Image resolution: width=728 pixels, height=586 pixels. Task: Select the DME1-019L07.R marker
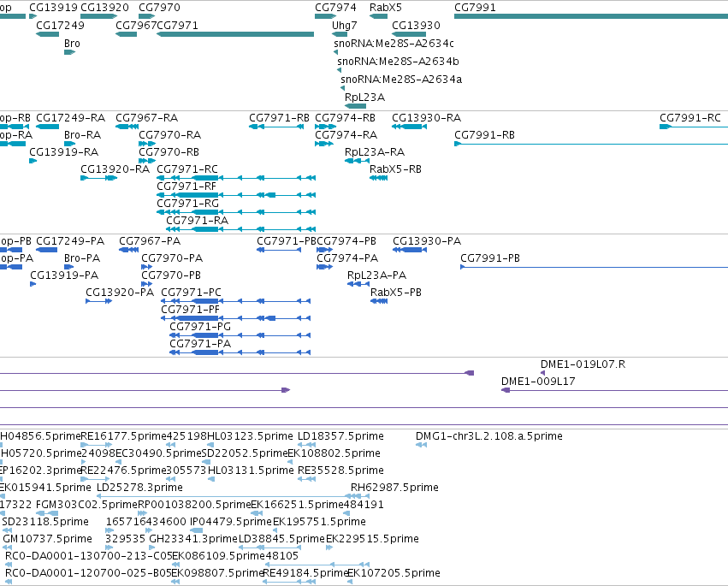(x=542, y=373)
